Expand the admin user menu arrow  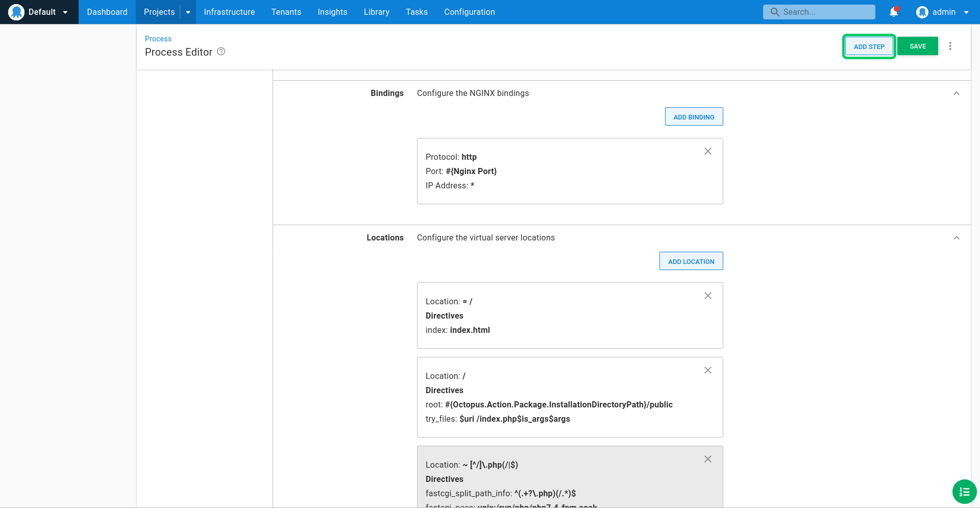[x=966, y=12]
